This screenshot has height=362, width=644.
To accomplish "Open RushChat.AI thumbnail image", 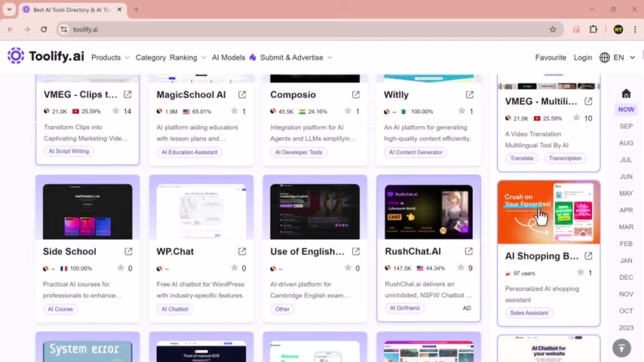I will [428, 212].
